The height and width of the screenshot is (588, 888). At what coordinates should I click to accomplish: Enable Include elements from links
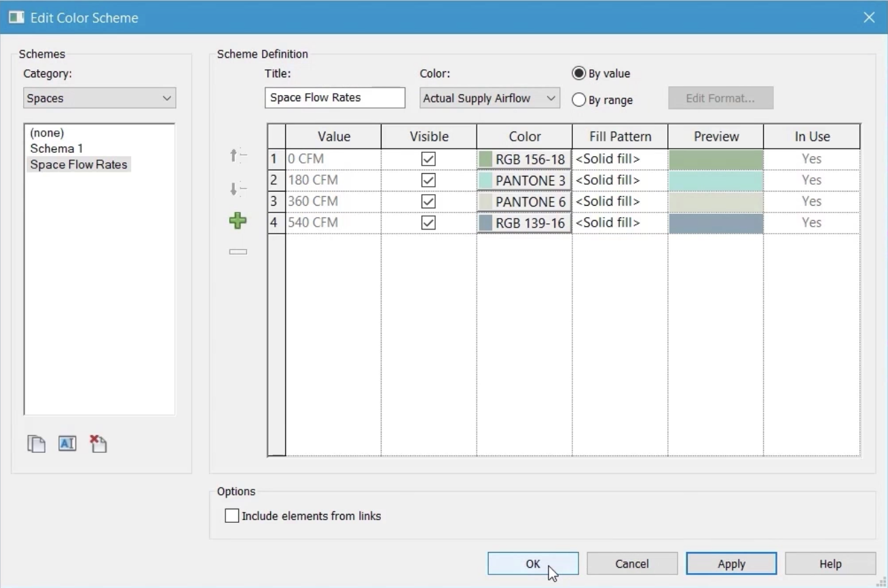point(232,516)
